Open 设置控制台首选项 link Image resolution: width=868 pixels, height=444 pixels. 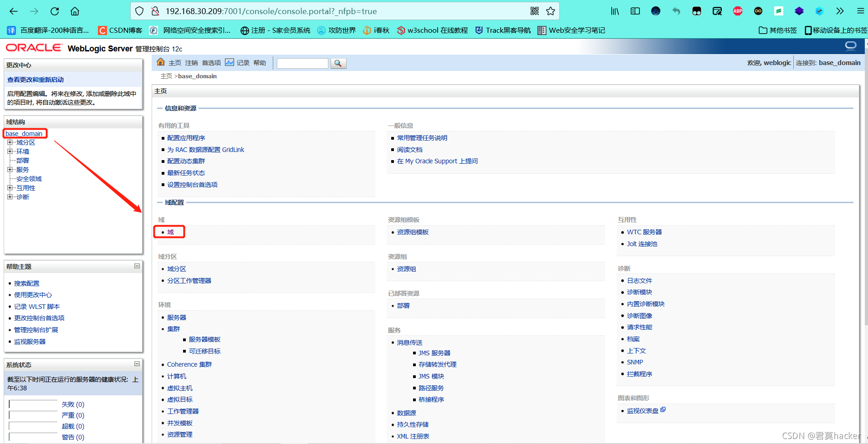[192, 185]
